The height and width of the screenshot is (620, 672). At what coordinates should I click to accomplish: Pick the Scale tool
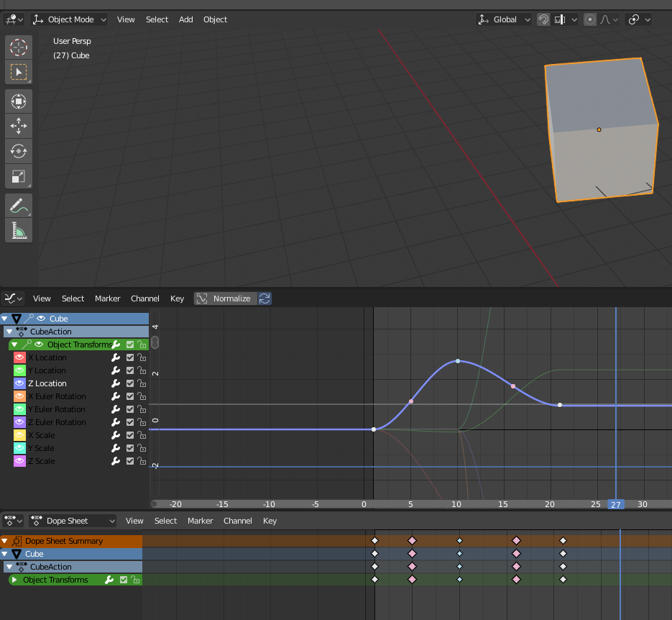coord(19,176)
